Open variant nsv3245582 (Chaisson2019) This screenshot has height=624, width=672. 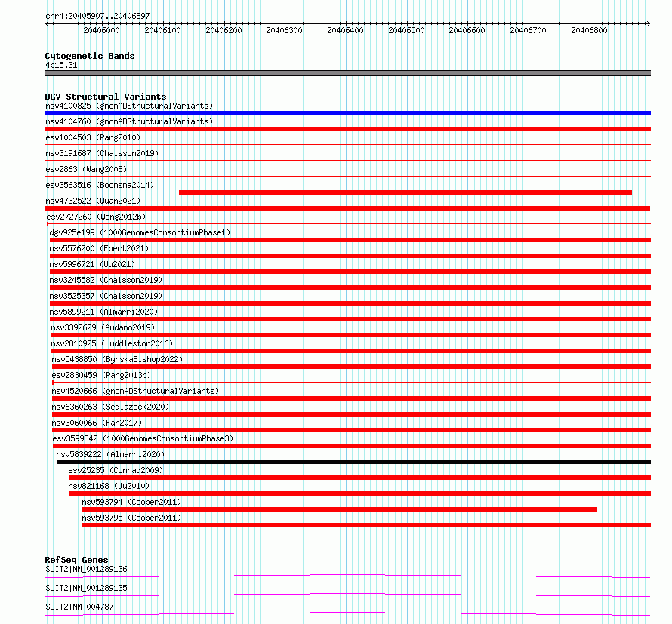tap(106, 280)
